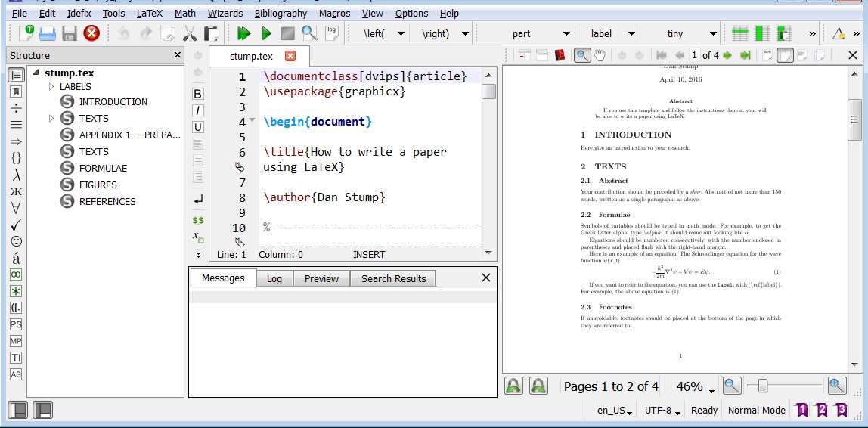Zoom out PDF with minus magnifier button
Viewport: 868px width, 428px height.
733,386
